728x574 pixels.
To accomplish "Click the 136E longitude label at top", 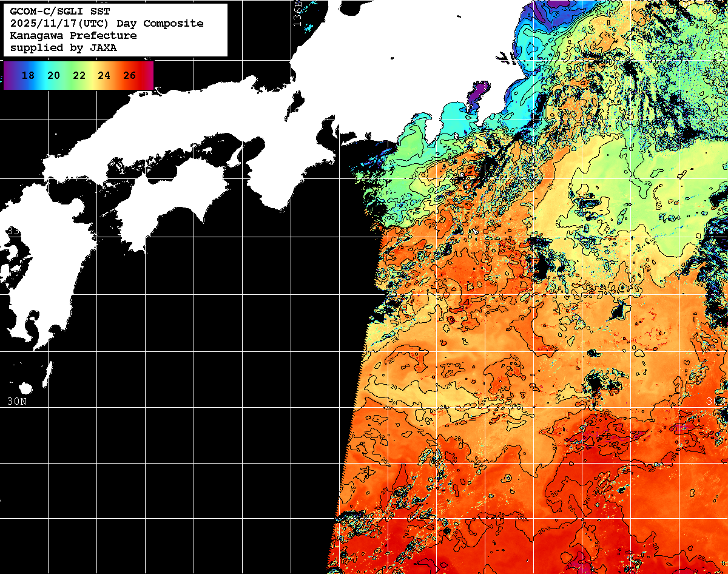I will pos(297,11).
